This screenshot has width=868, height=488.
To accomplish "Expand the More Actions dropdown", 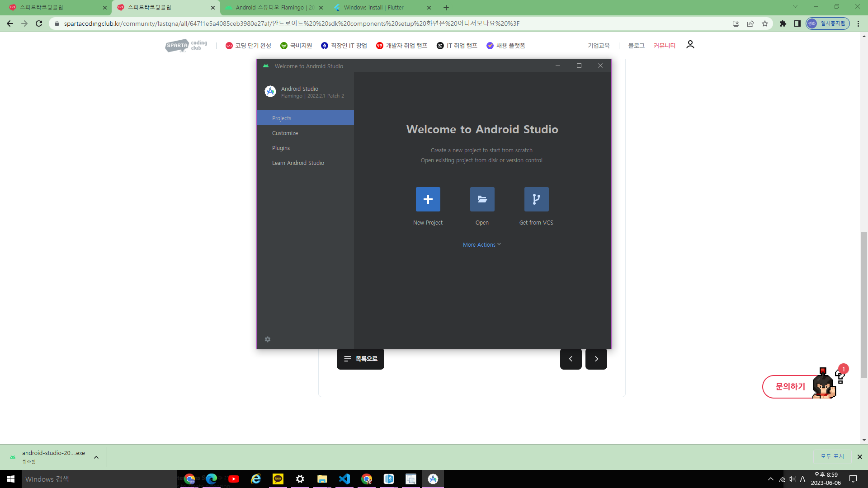I will [482, 245].
